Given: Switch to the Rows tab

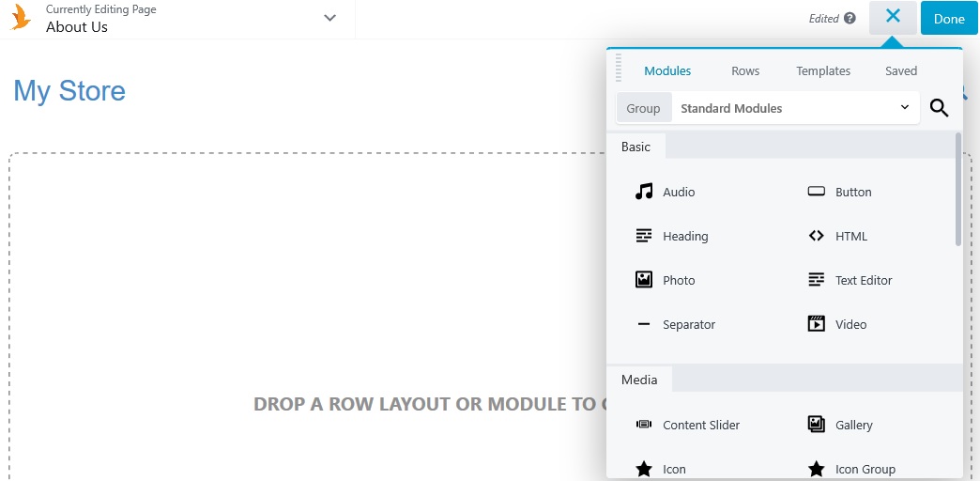Looking at the screenshot, I should tap(745, 70).
